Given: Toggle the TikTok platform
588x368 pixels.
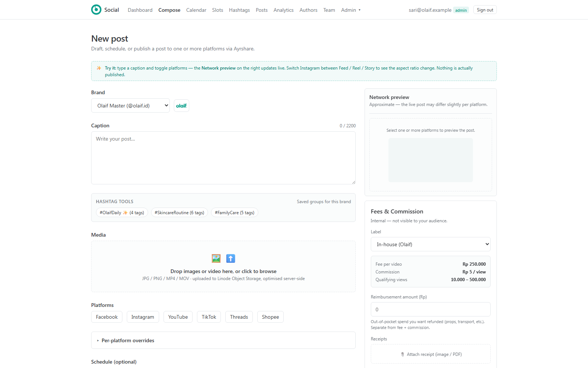Looking at the screenshot, I should (209, 317).
